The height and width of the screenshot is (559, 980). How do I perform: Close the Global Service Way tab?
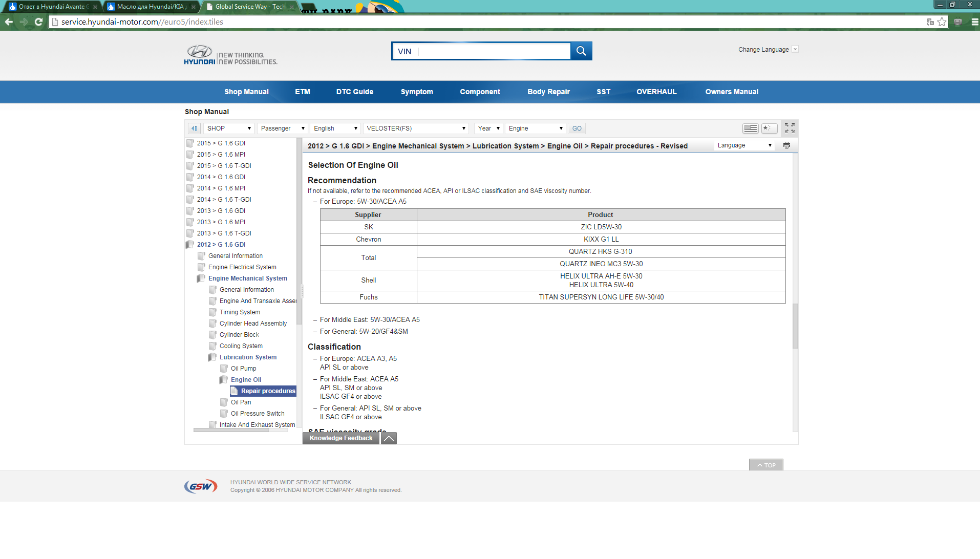[x=291, y=7]
